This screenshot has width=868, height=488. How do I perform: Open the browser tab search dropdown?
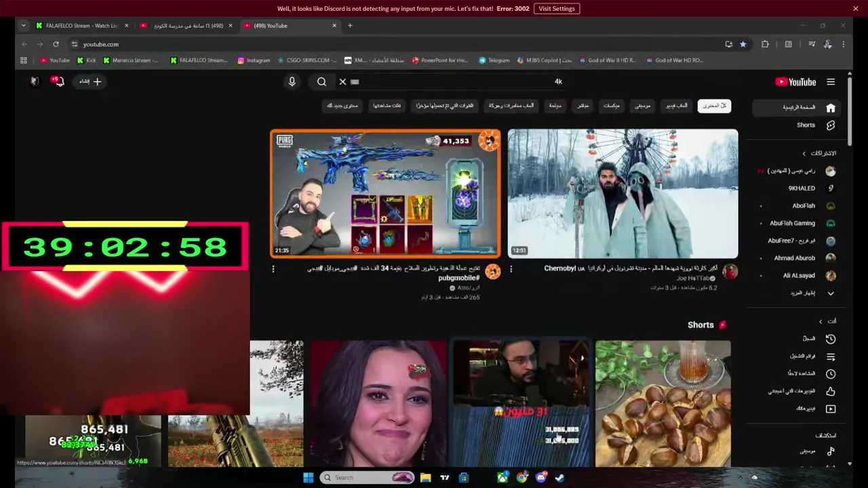[x=23, y=26]
